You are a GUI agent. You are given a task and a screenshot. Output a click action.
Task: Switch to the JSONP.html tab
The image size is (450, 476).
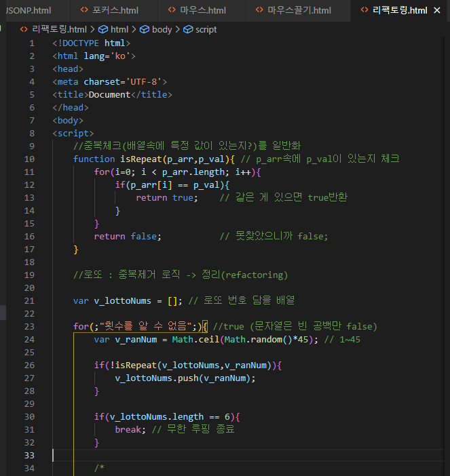[x=29, y=11]
